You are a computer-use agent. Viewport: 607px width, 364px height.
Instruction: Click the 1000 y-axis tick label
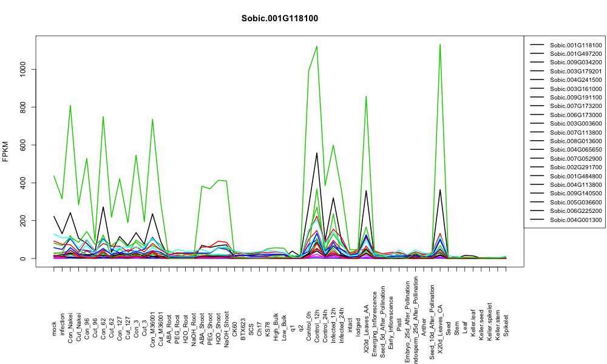(x=23, y=70)
